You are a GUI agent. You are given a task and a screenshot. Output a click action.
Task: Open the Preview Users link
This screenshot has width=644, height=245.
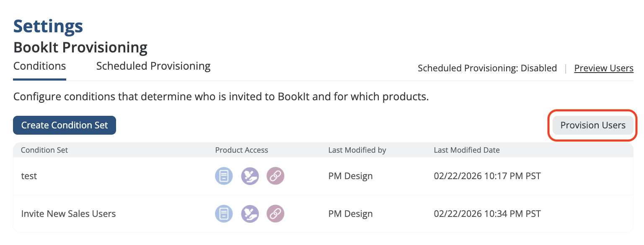(x=603, y=68)
